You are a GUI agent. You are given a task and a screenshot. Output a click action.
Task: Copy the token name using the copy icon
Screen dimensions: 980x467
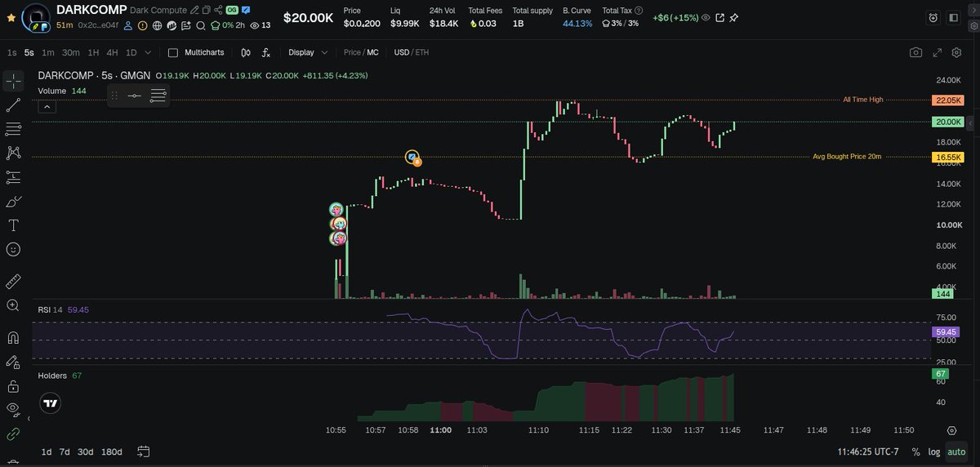(x=206, y=11)
